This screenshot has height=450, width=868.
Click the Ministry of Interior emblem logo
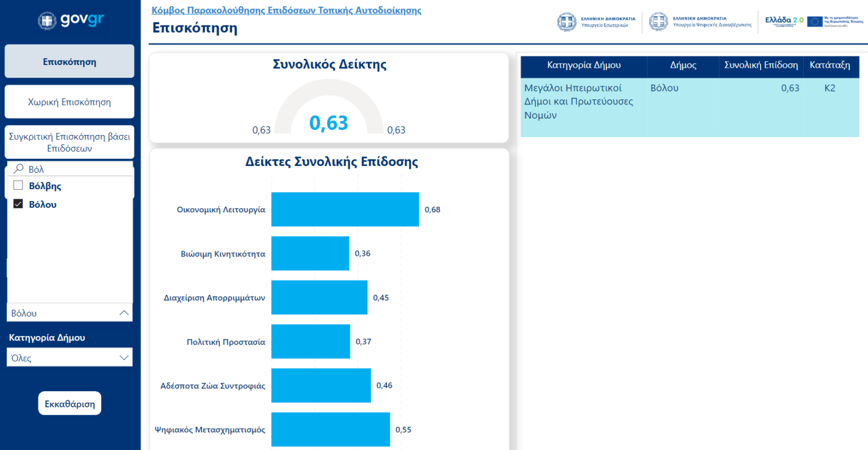click(567, 22)
